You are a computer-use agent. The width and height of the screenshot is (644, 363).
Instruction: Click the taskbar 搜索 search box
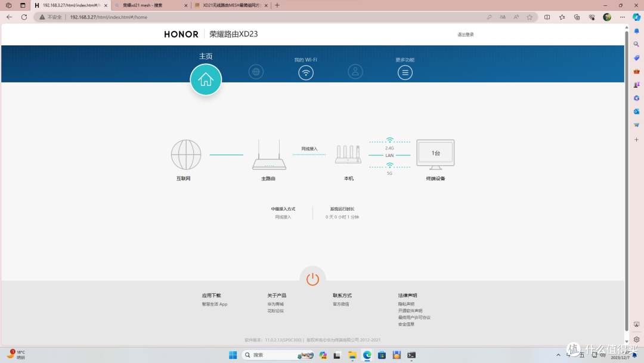click(x=278, y=355)
